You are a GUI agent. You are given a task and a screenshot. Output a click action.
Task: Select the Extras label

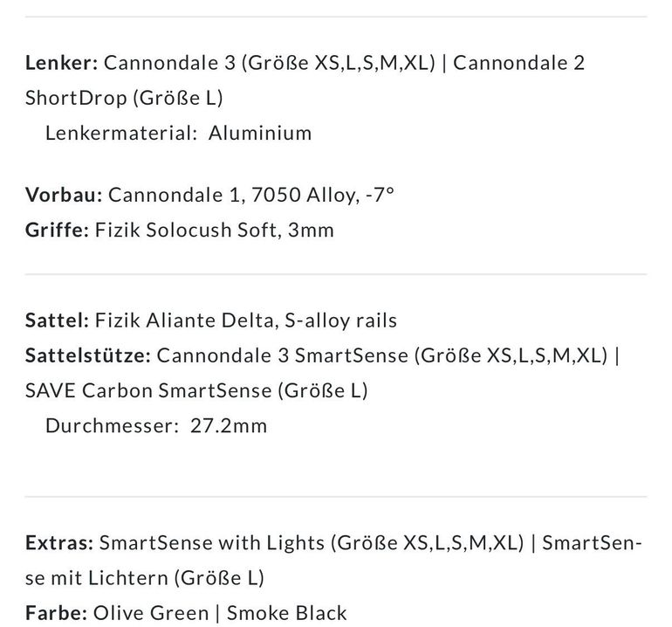(x=59, y=543)
